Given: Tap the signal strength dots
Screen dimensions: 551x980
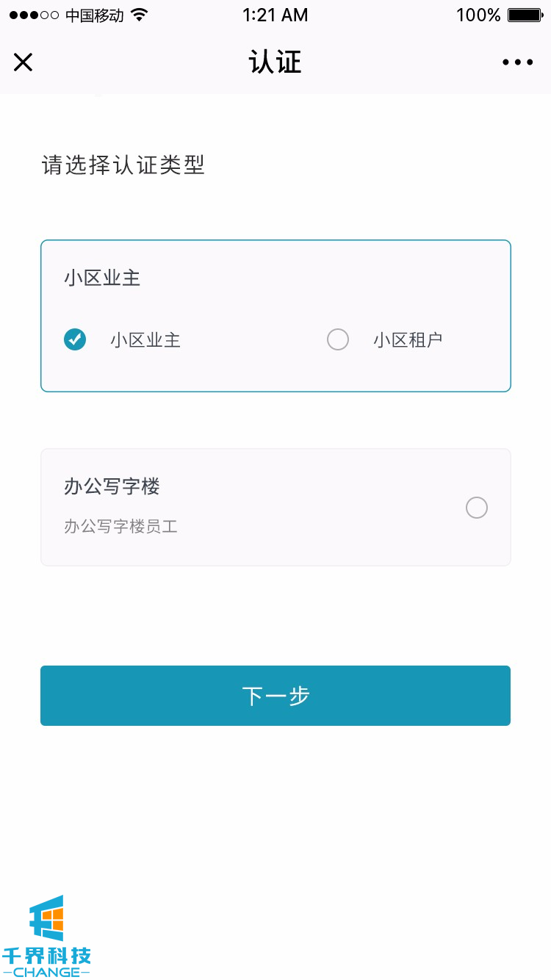Looking at the screenshot, I should [x=33, y=15].
